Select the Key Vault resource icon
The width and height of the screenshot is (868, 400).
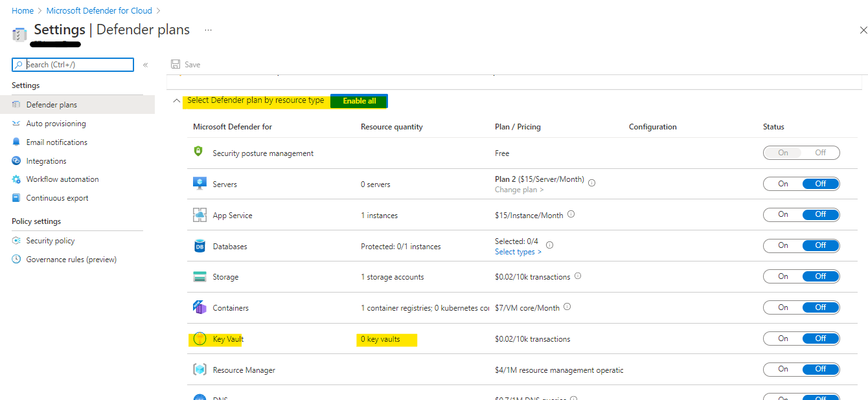click(x=199, y=339)
